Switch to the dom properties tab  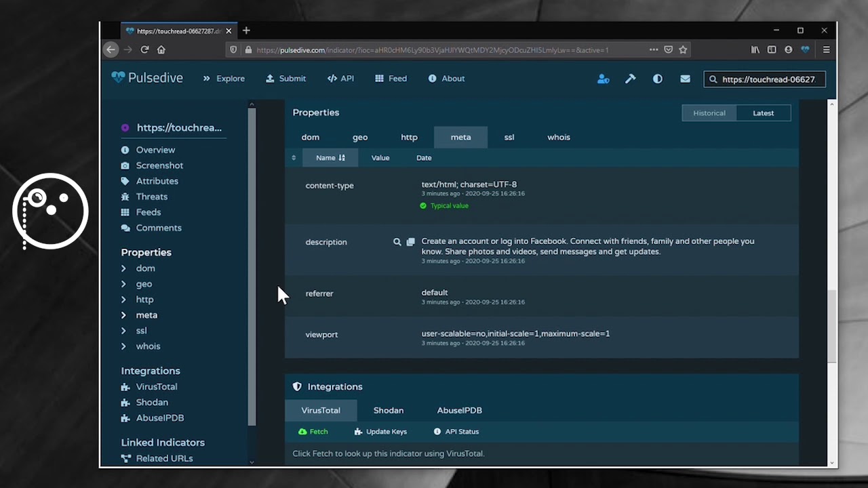click(x=311, y=137)
